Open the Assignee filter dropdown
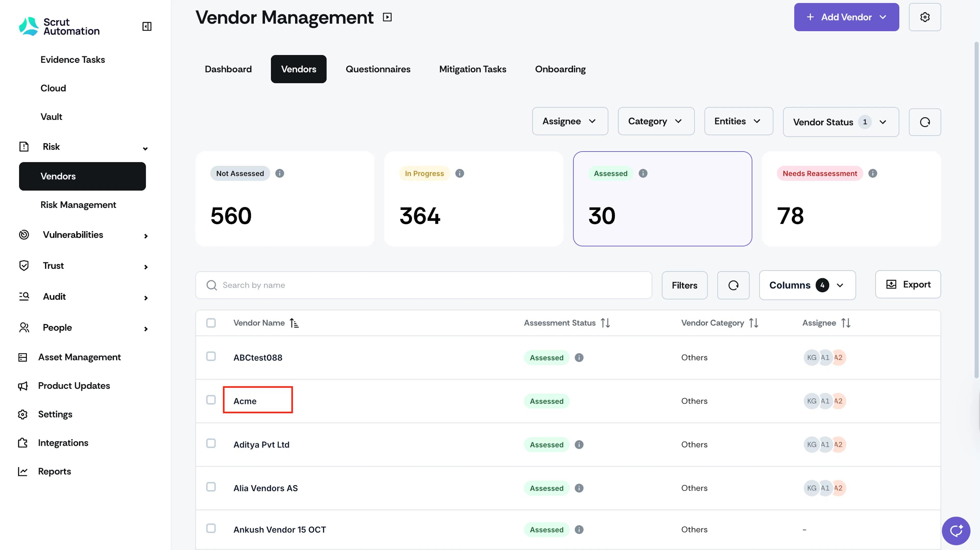 [x=570, y=121]
